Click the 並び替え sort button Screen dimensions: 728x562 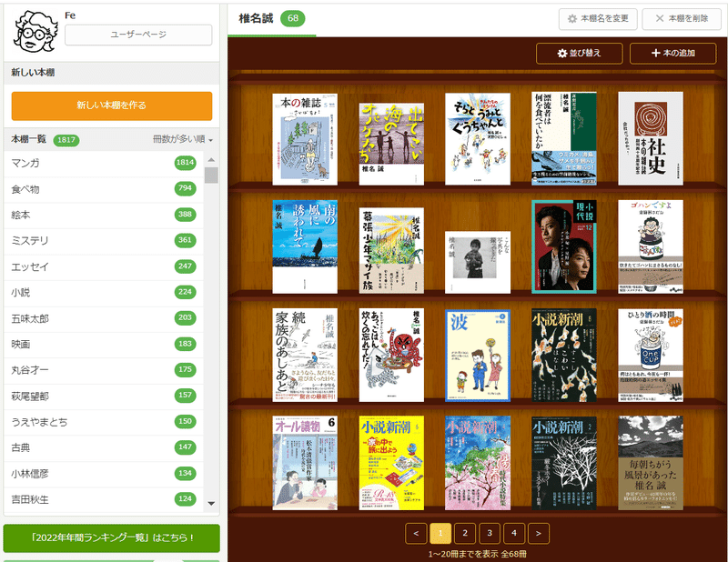[580, 54]
